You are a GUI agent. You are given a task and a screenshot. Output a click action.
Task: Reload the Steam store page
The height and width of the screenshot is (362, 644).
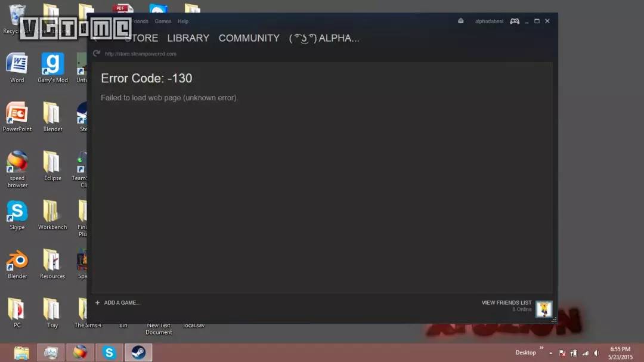point(97,54)
